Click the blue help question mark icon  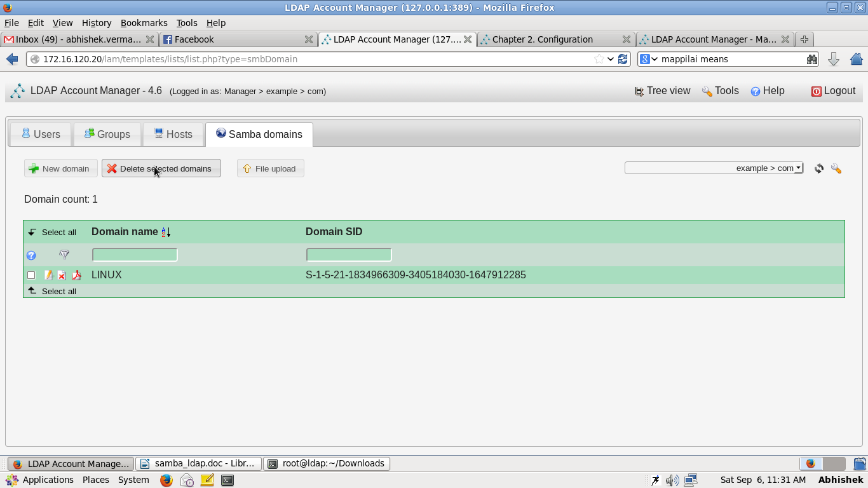(31, 255)
